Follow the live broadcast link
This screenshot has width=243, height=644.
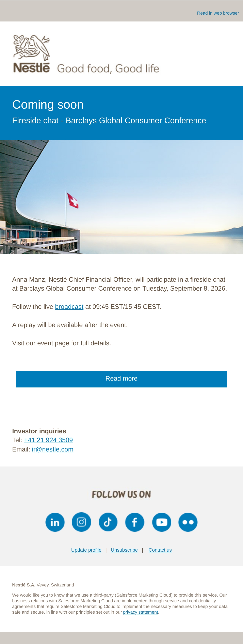[x=69, y=307]
